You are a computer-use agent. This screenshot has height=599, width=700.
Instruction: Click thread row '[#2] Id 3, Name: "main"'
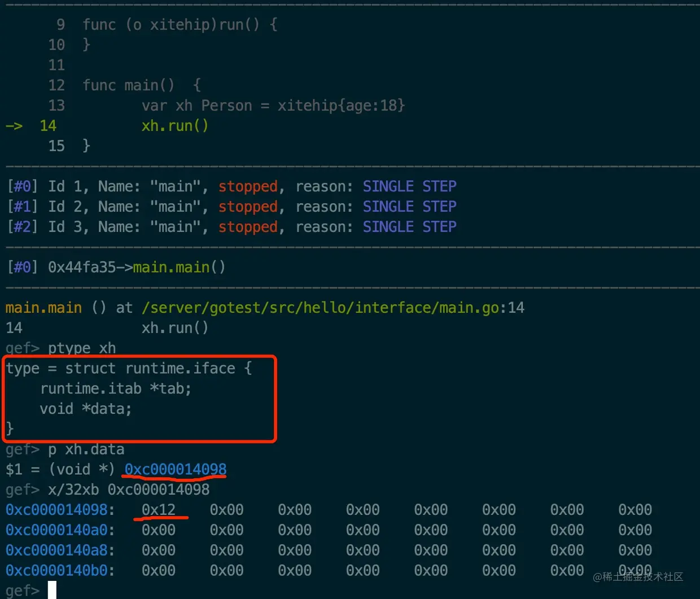click(x=232, y=227)
